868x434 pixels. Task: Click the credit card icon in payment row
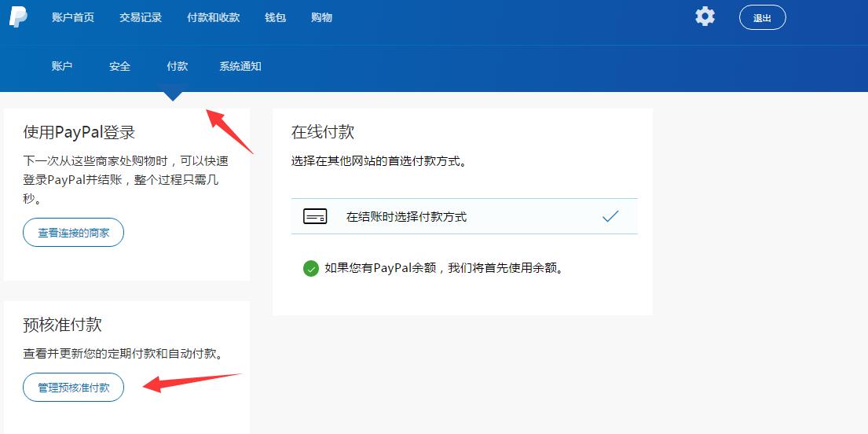point(315,216)
